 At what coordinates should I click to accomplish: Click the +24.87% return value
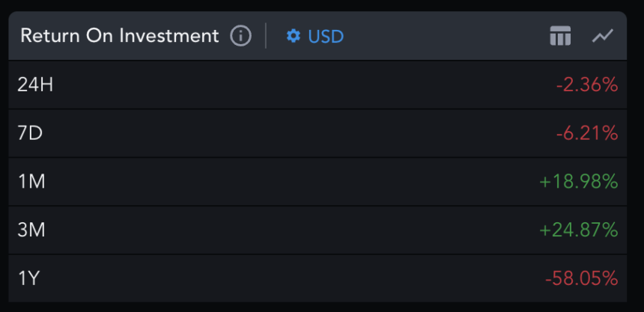coord(579,230)
